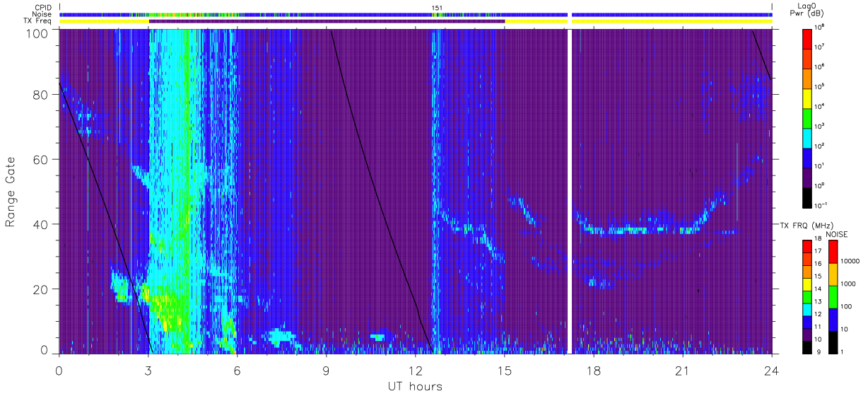Click the '10000' label on the NOISE legend
The width and height of the screenshot is (868, 401).
tap(850, 261)
